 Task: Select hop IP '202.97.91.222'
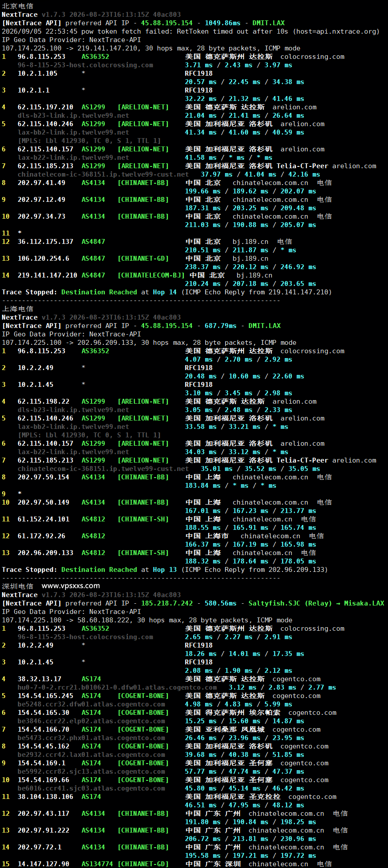tap(43, 830)
